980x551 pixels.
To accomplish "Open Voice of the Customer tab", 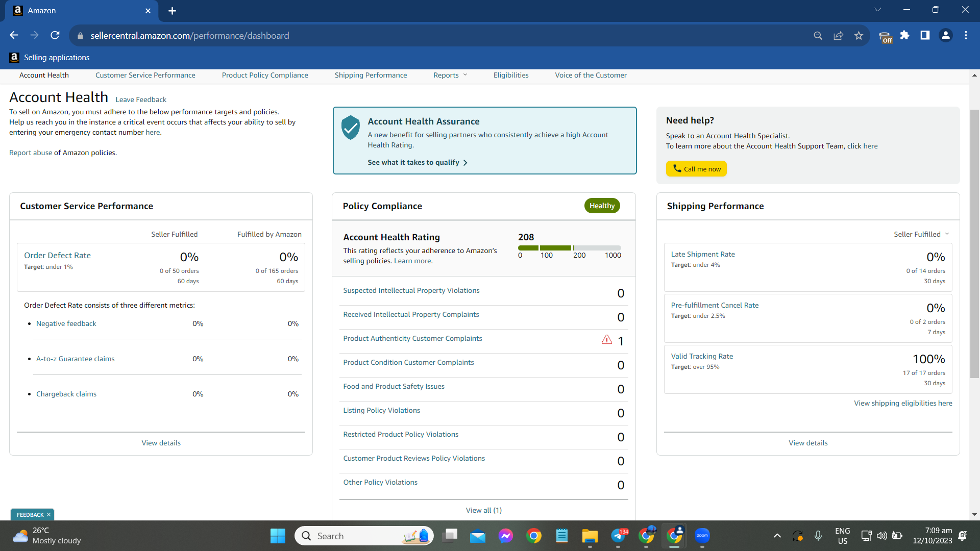I will pos(591,75).
